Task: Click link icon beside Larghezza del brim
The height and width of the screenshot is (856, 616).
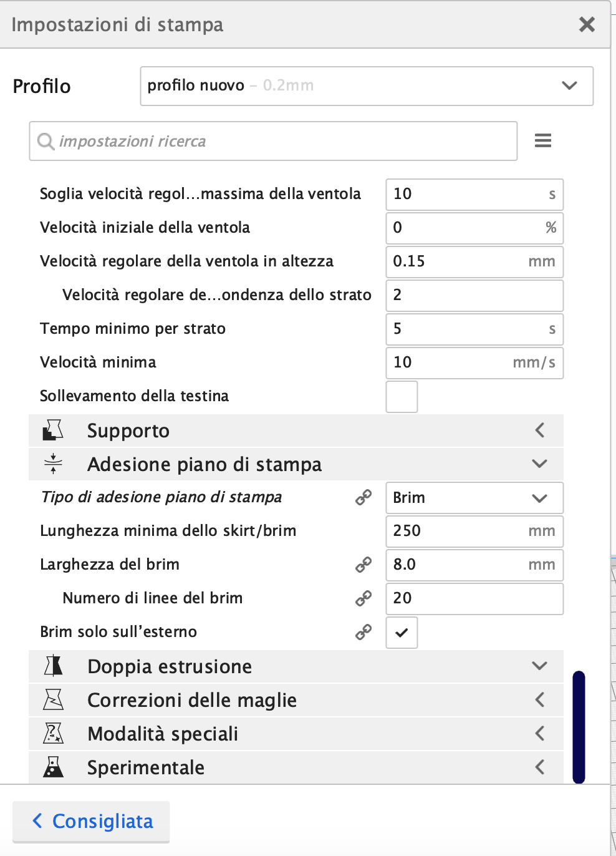Action: (x=363, y=565)
